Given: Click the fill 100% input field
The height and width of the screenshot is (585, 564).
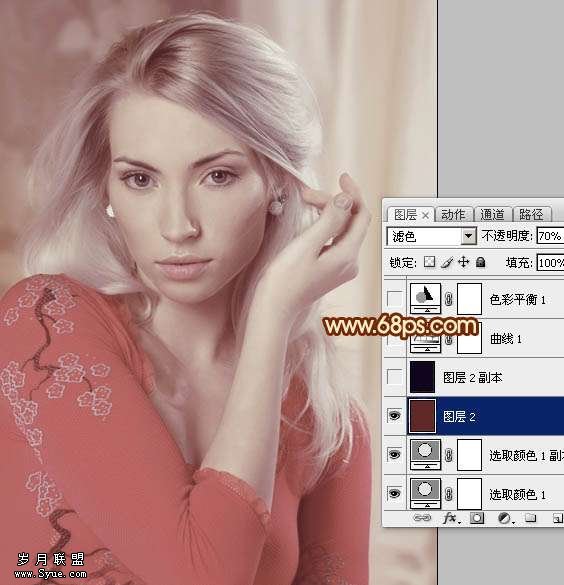Looking at the screenshot, I should point(550,263).
